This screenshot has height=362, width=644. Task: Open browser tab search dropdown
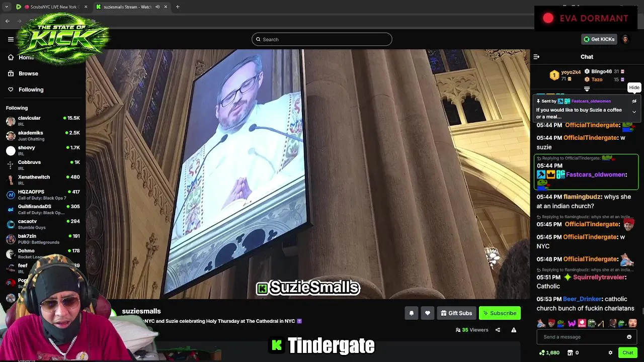7,7
